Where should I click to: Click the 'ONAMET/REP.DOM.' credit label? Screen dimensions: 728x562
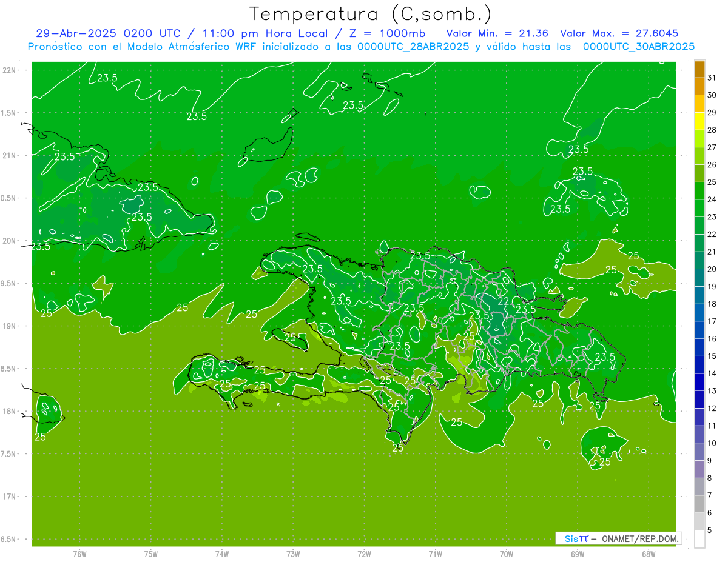coord(639,538)
